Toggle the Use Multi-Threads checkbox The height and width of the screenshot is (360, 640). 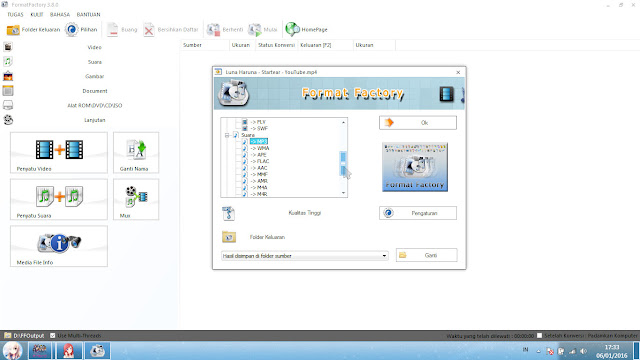(x=52, y=336)
